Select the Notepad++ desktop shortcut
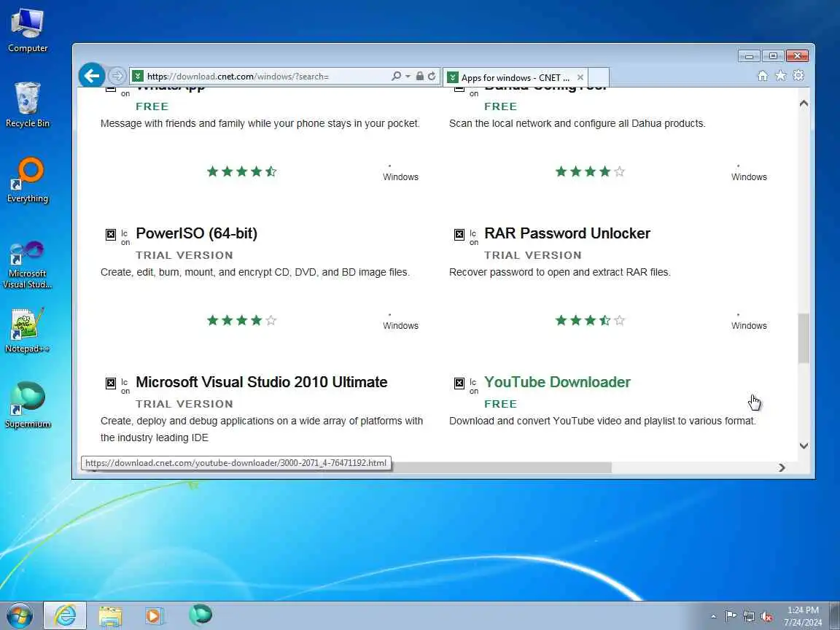Screen dimensions: 840x630 pyautogui.click(x=27, y=330)
